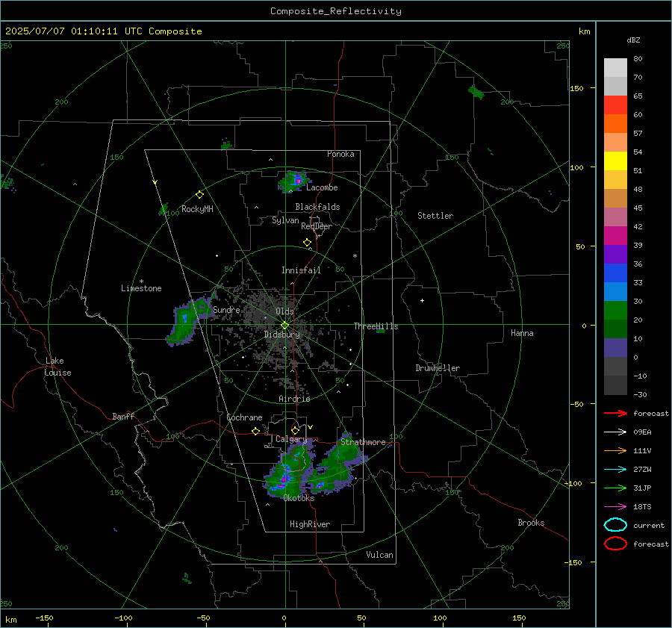Click the yellow diamond marker below RedDeer
This screenshot has height=628, width=672.
(x=307, y=243)
